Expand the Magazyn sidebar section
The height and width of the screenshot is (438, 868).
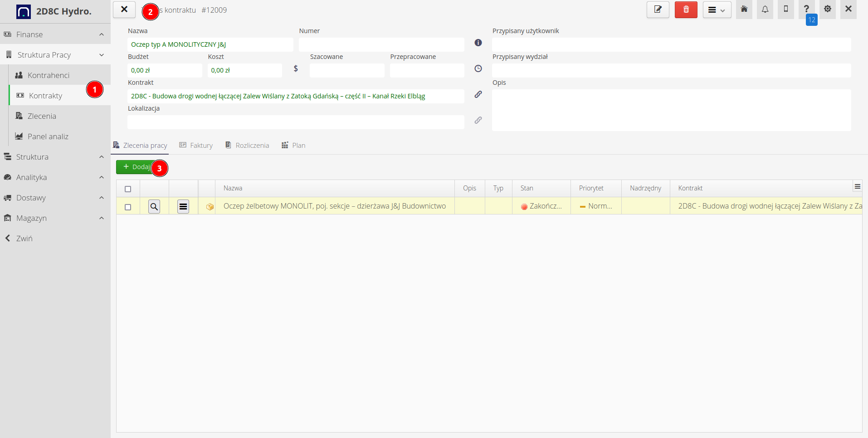[55, 218]
